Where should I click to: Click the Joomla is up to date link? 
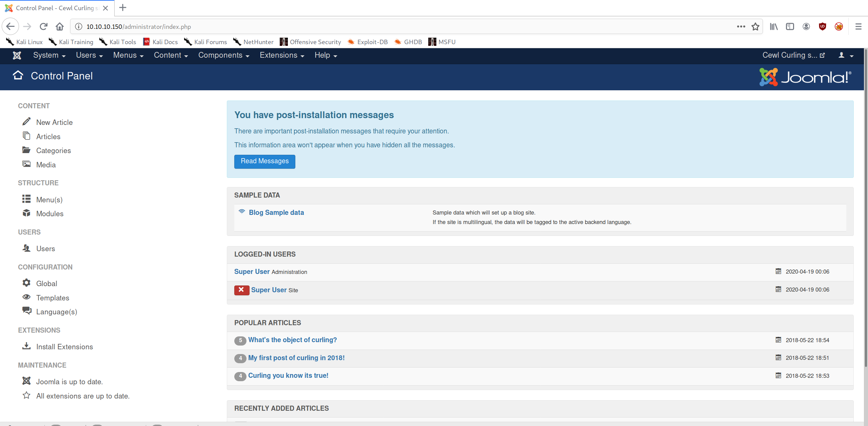click(70, 382)
